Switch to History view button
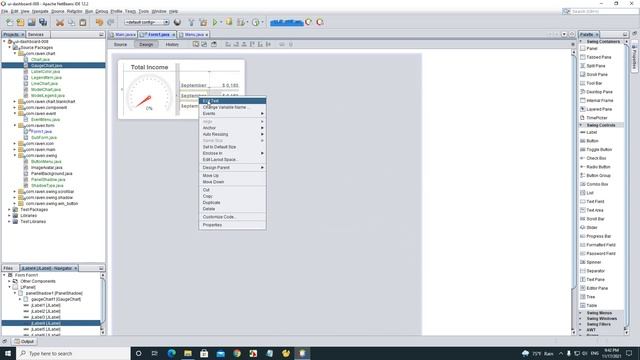The height and width of the screenshot is (360, 640). 172,44
